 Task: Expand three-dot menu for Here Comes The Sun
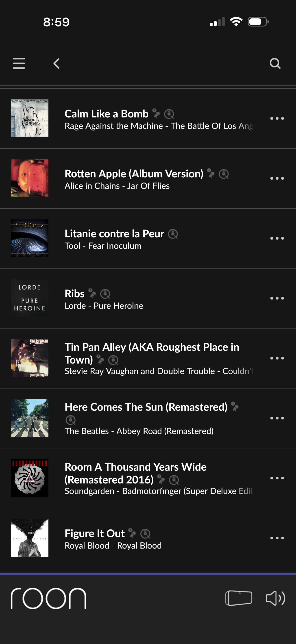coord(277,418)
